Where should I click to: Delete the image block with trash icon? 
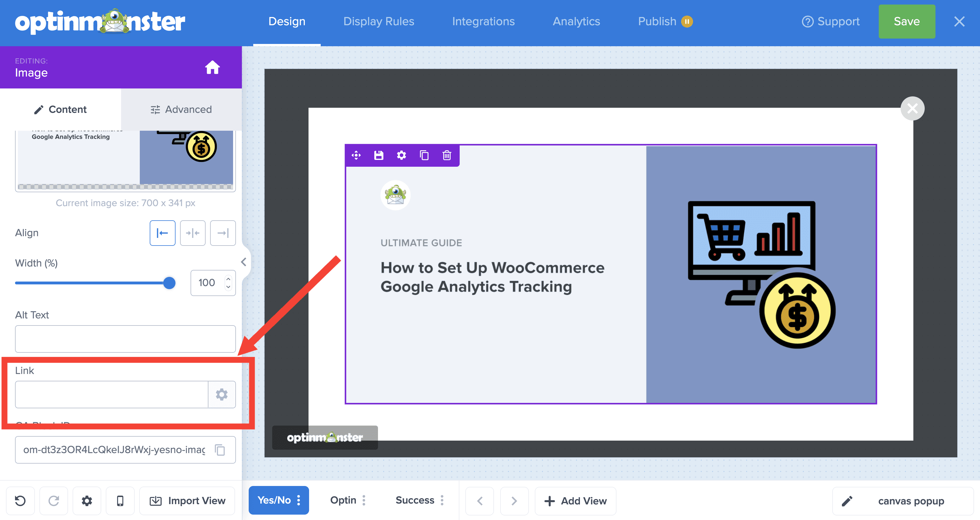click(x=447, y=155)
